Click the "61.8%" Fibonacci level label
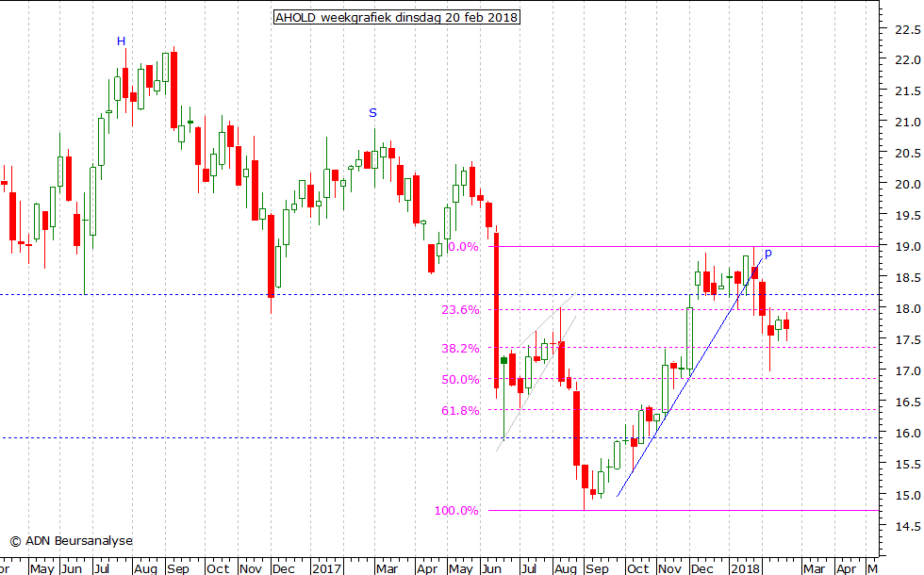This screenshot has height=575, width=924. pos(460,411)
